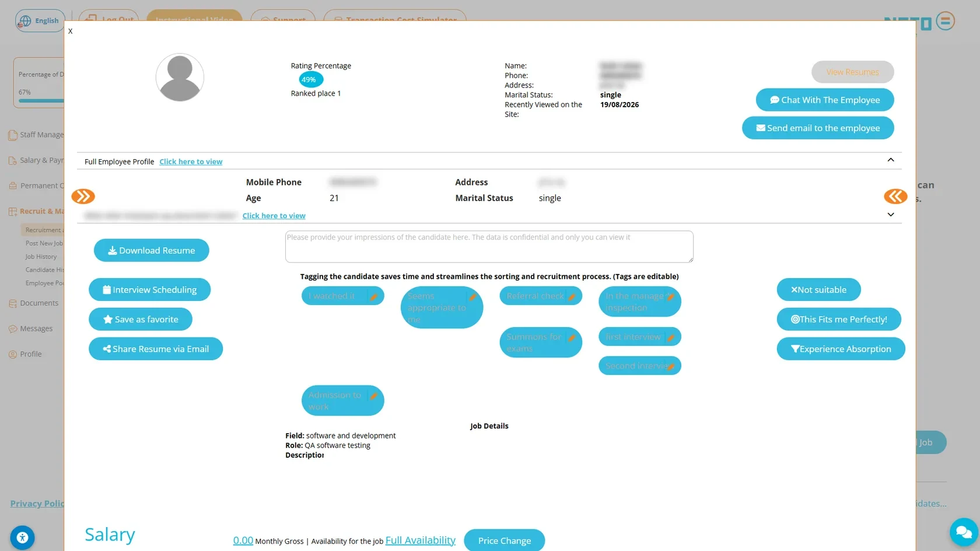Click the Experience Absorption filter button
The width and height of the screenshot is (980, 551).
click(x=841, y=349)
